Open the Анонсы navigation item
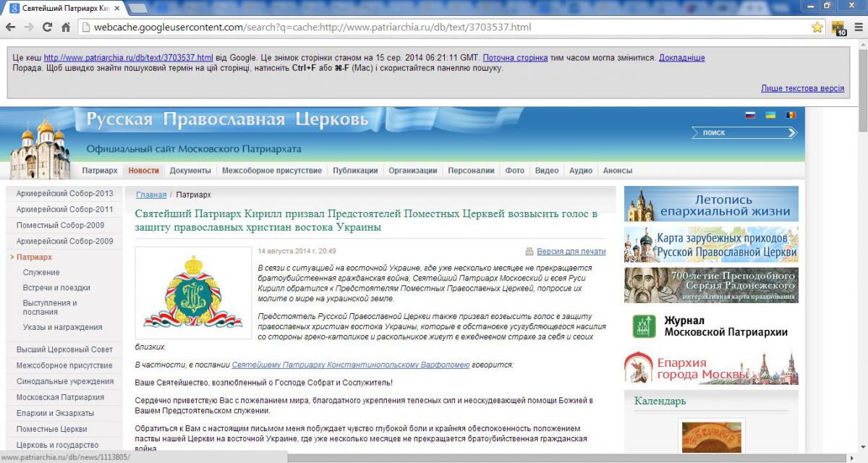 click(618, 171)
